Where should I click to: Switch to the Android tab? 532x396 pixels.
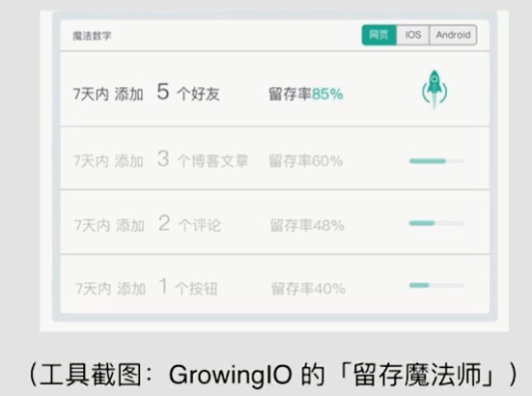click(x=453, y=35)
